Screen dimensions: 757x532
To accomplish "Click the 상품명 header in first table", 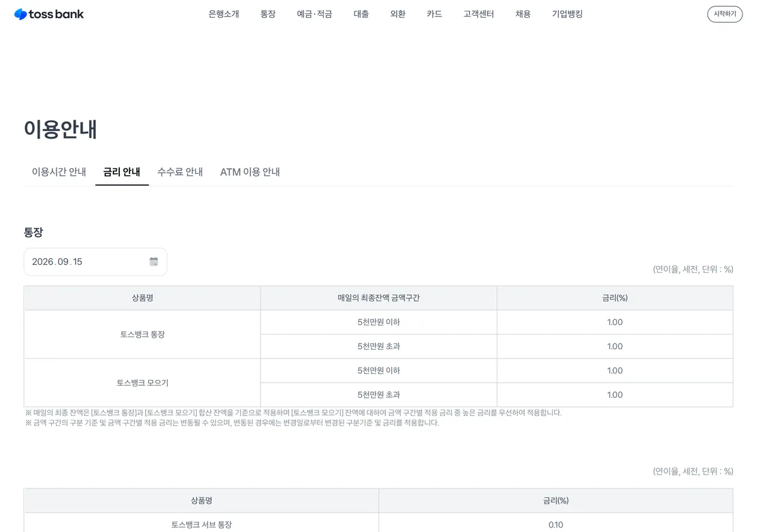I will coord(143,298).
